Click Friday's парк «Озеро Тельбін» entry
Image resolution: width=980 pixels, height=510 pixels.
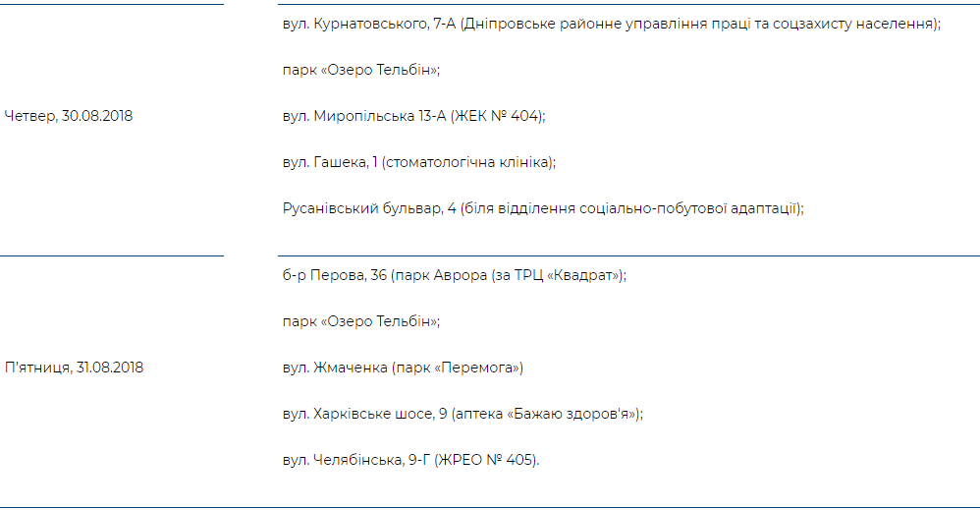coord(360,321)
